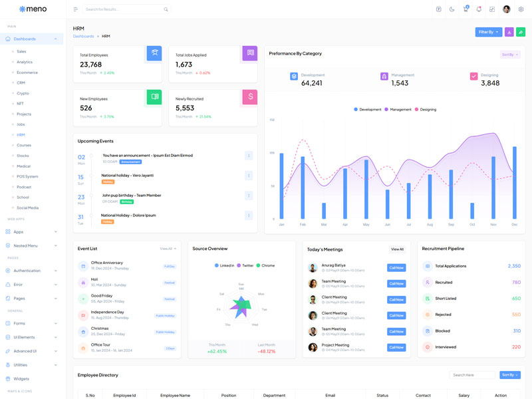Open settings gear in top right
The width and height of the screenshot is (532, 399).
(521, 9)
